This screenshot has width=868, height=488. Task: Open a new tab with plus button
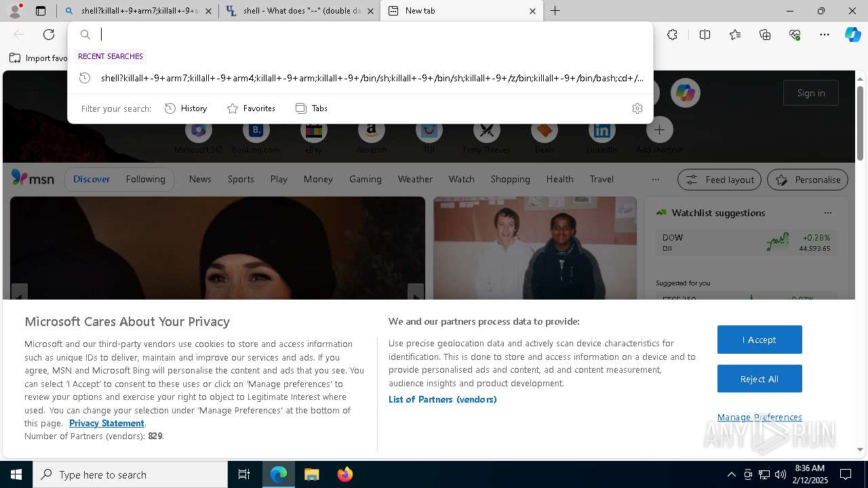(555, 11)
